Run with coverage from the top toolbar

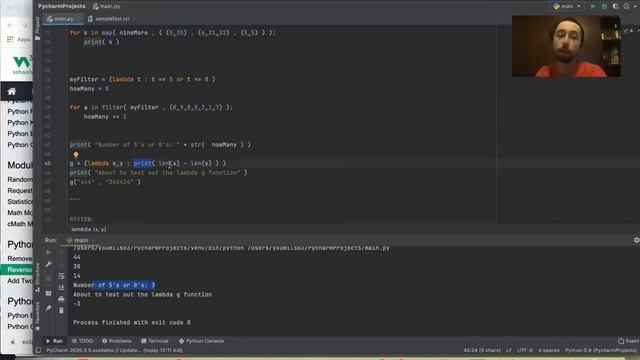pyautogui.click(x=615, y=6)
